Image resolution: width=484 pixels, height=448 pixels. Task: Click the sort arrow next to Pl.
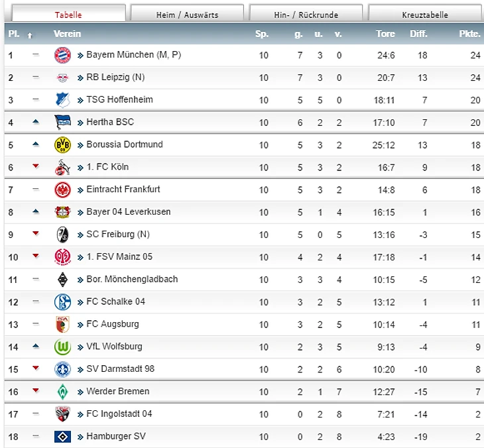coord(30,34)
